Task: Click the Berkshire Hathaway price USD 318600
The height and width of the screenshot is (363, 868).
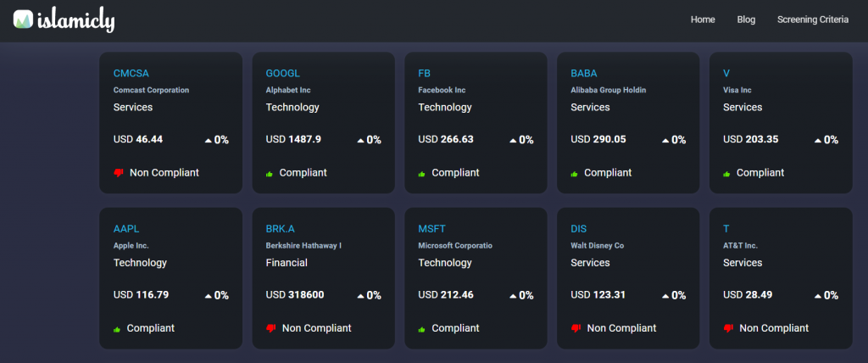Action: point(294,295)
